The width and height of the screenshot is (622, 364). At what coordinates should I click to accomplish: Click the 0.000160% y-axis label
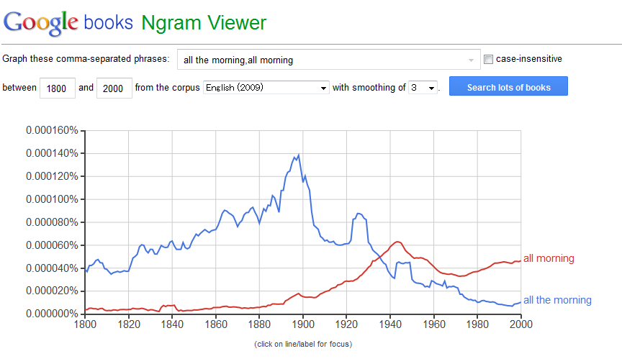[51, 130]
